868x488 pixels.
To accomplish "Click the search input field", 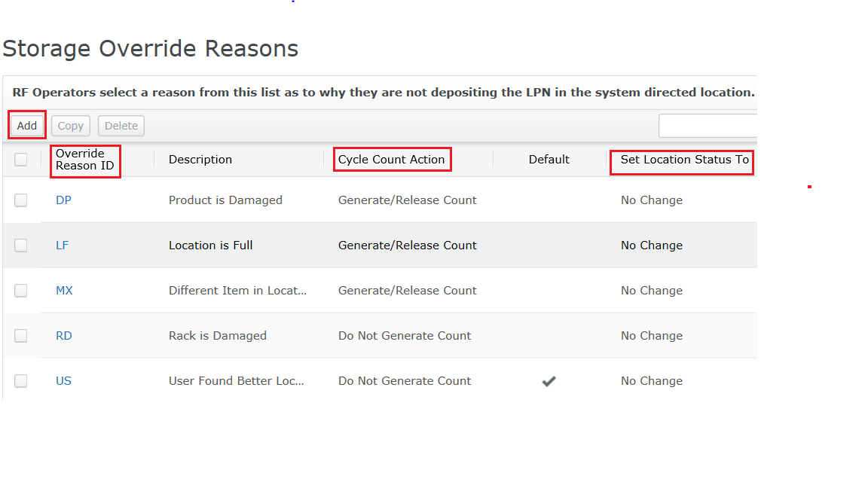I will (708, 126).
